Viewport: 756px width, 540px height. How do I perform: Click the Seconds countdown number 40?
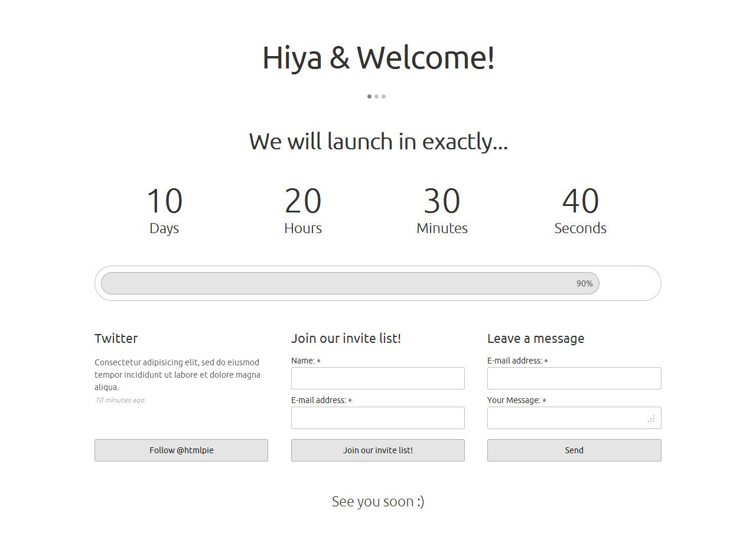(581, 201)
